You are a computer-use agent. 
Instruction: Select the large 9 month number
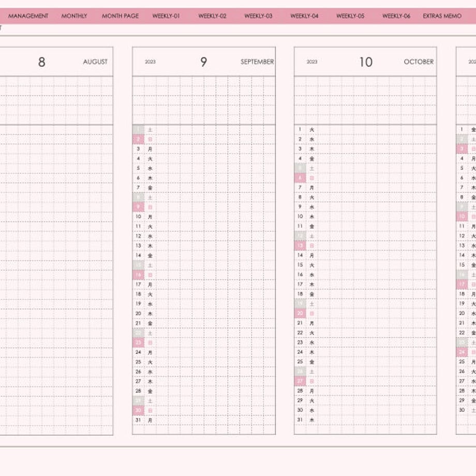(204, 62)
